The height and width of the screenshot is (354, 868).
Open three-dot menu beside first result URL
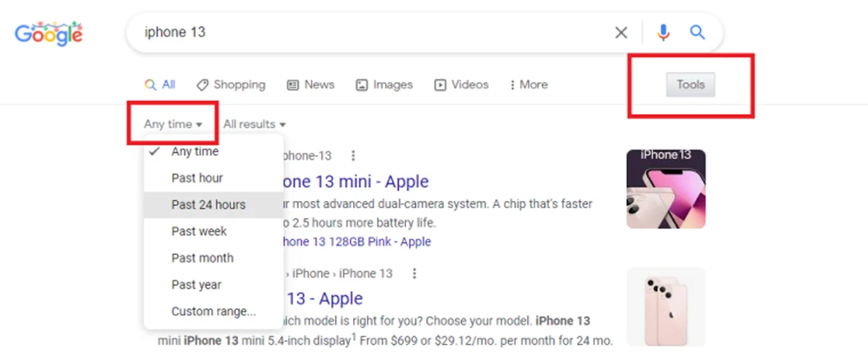353,156
